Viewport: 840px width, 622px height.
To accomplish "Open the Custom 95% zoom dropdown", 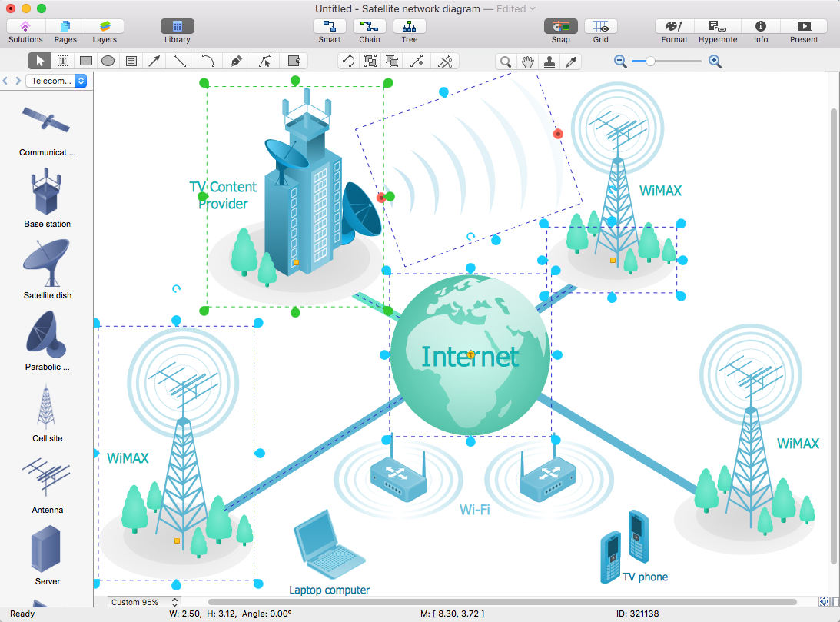I will pos(144,602).
